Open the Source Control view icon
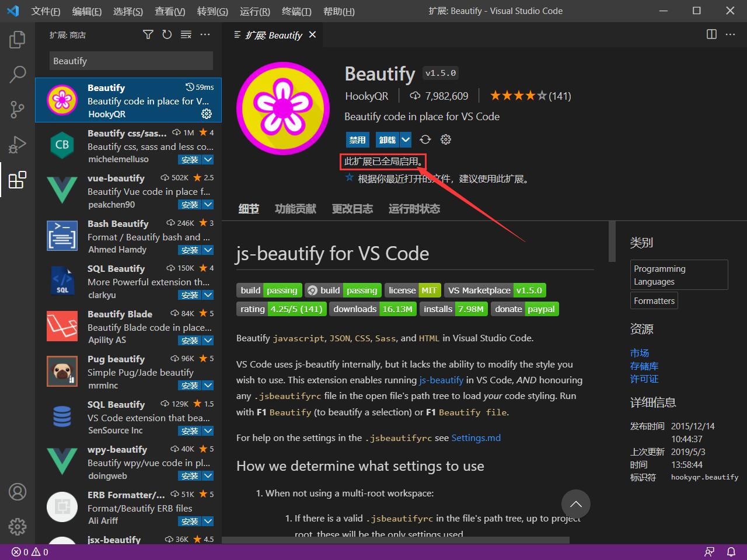747x560 pixels. click(18, 110)
